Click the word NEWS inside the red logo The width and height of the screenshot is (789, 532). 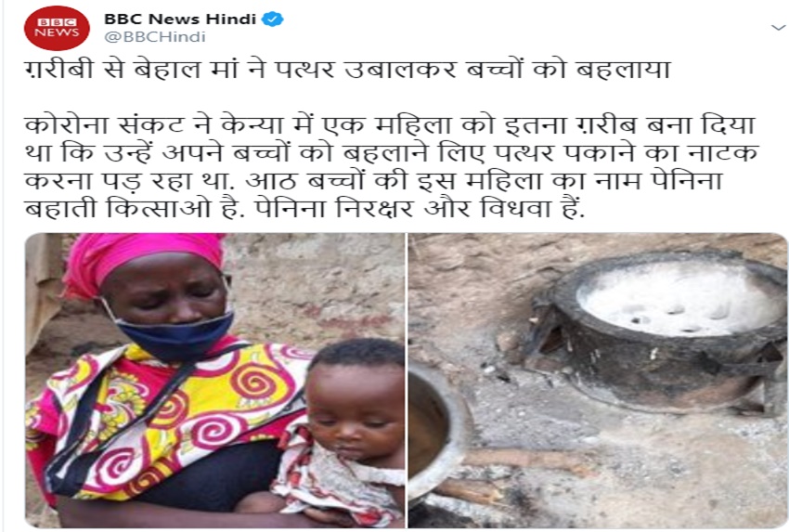click(57, 32)
